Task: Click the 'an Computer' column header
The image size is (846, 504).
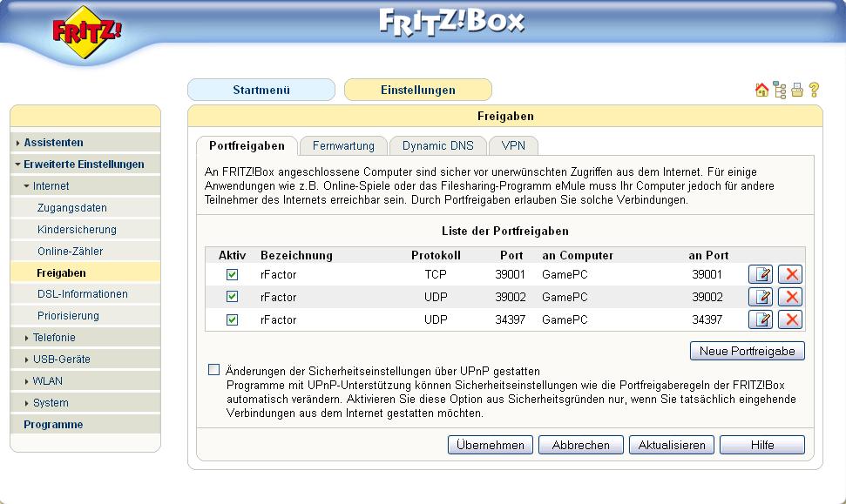Action: pos(578,256)
